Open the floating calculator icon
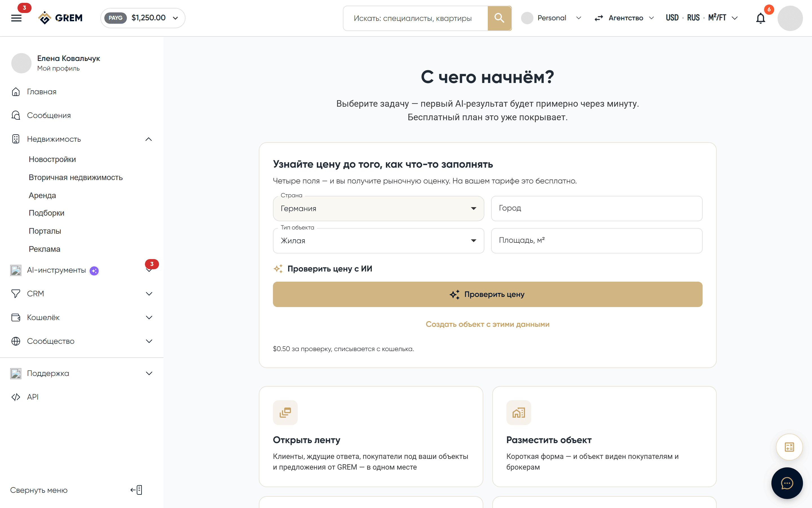The image size is (812, 508). pyautogui.click(x=789, y=447)
